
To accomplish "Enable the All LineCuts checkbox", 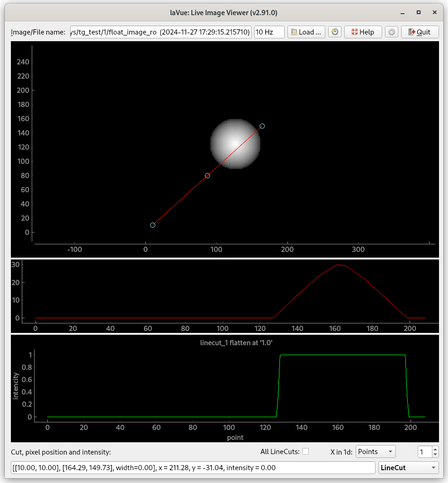I will tap(305, 451).
